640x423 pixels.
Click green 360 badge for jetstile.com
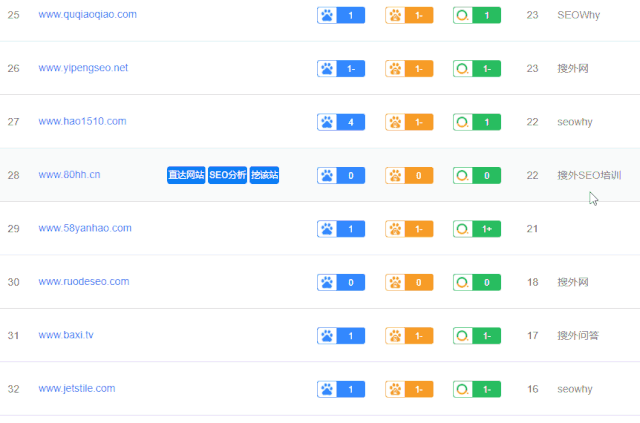click(x=477, y=389)
